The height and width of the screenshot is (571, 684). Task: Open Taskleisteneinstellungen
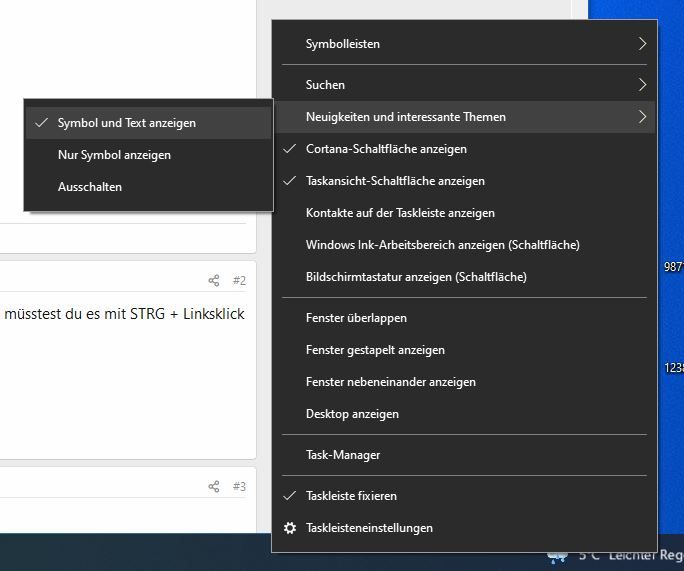465,528
